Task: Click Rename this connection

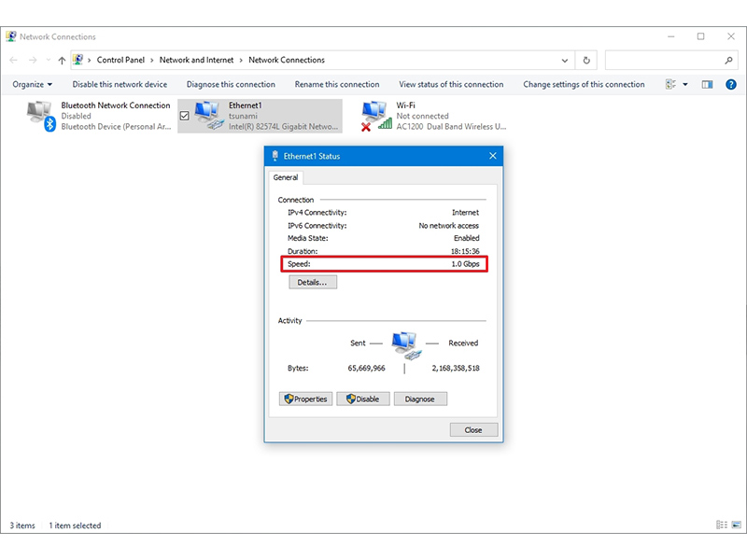Action: tap(337, 84)
